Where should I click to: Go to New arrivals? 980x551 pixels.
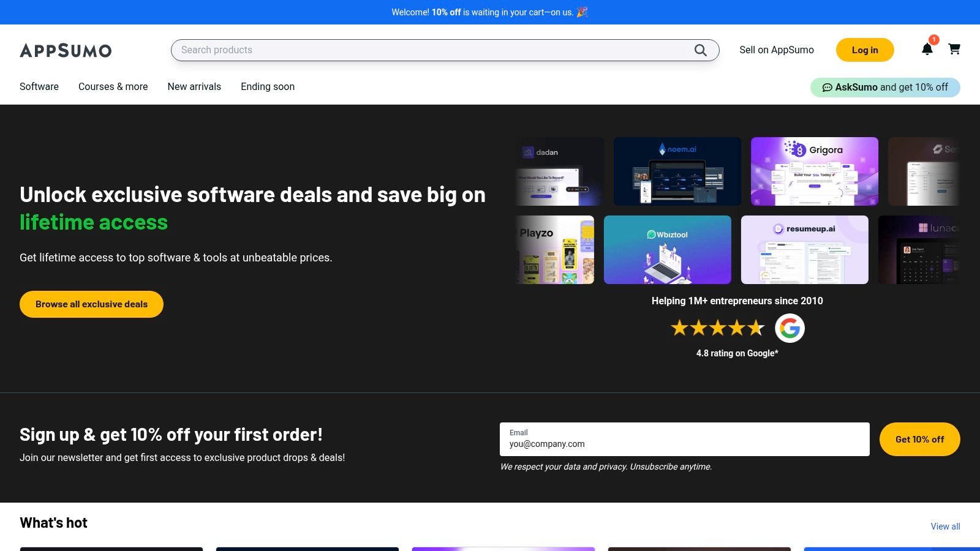pyautogui.click(x=194, y=86)
